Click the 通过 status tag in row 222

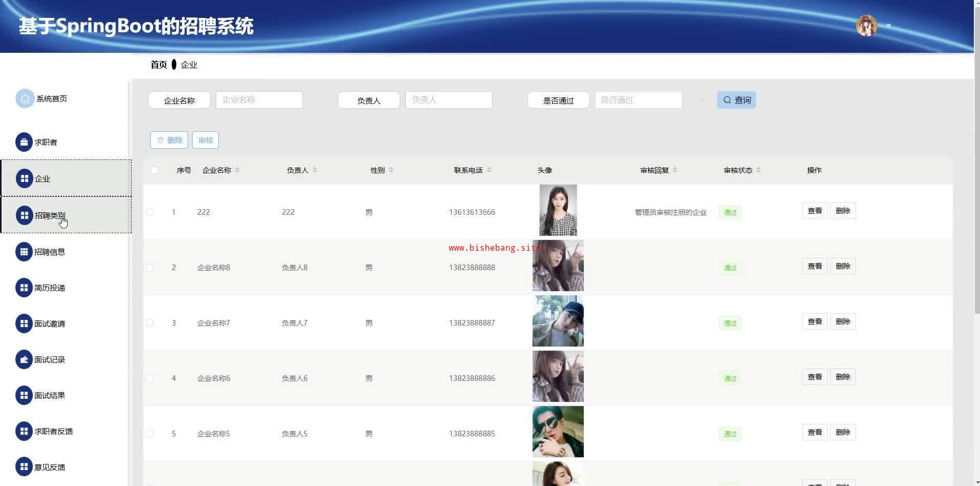[730, 212]
